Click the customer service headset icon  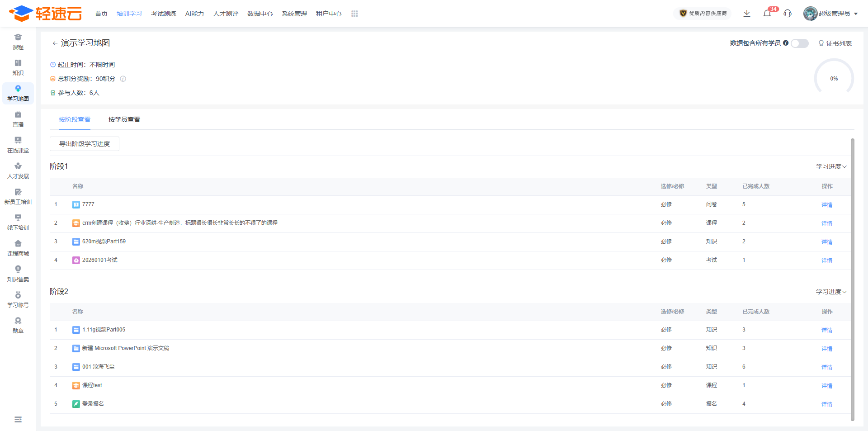788,14
